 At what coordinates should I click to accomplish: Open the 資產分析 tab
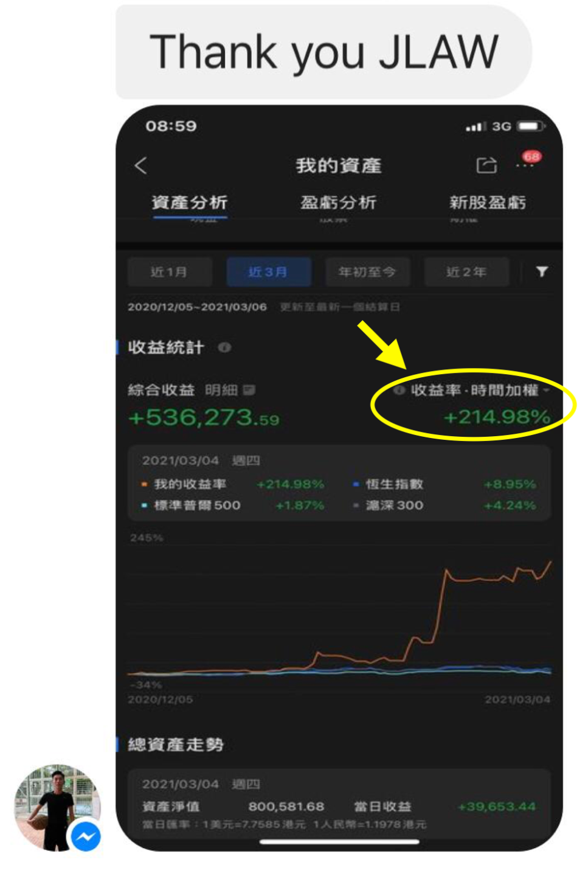click(190, 203)
